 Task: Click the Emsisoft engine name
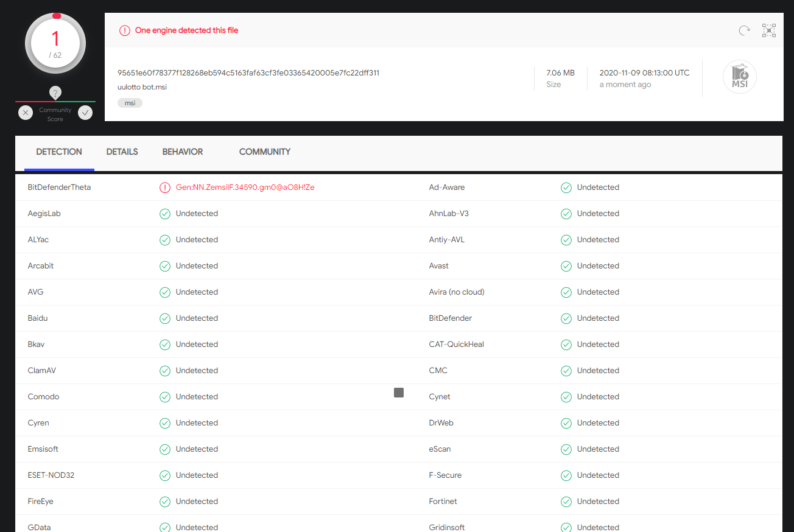click(44, 449)
